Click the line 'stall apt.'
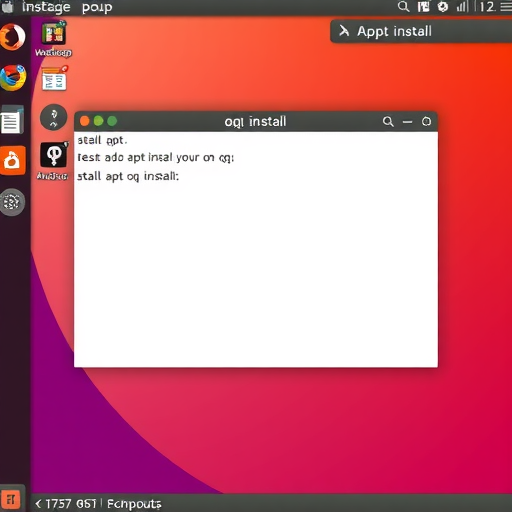 (x=102, y=140)
